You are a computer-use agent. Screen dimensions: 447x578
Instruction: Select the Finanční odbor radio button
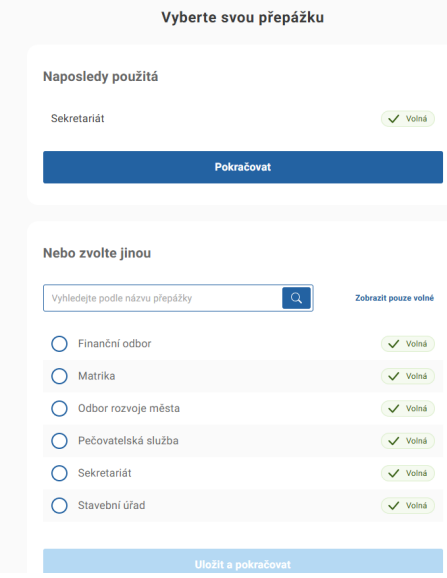[59, 344]
